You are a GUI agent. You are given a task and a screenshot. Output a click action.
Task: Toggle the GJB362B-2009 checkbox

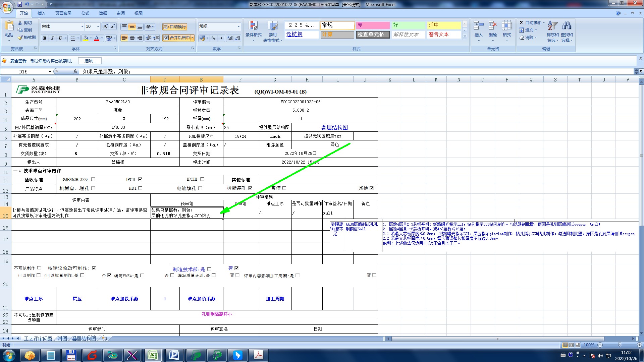(x=93, y=179)
